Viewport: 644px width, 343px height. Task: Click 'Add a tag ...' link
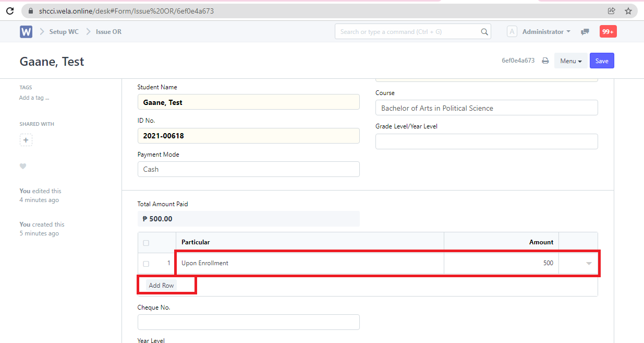(x=34, y=98)
